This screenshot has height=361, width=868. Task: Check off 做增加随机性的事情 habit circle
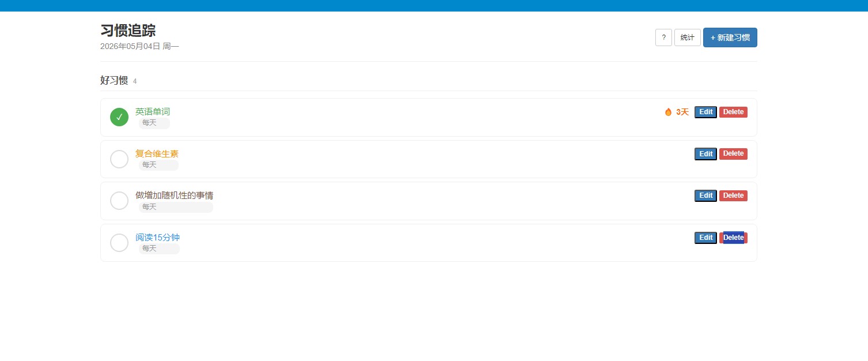click(x=119, y=201)
